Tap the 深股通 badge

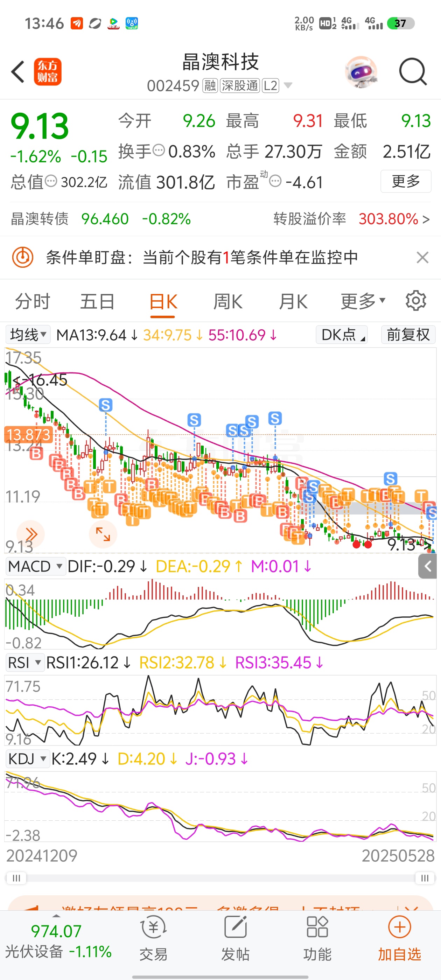pyautogui.click(x=240, y=86)
